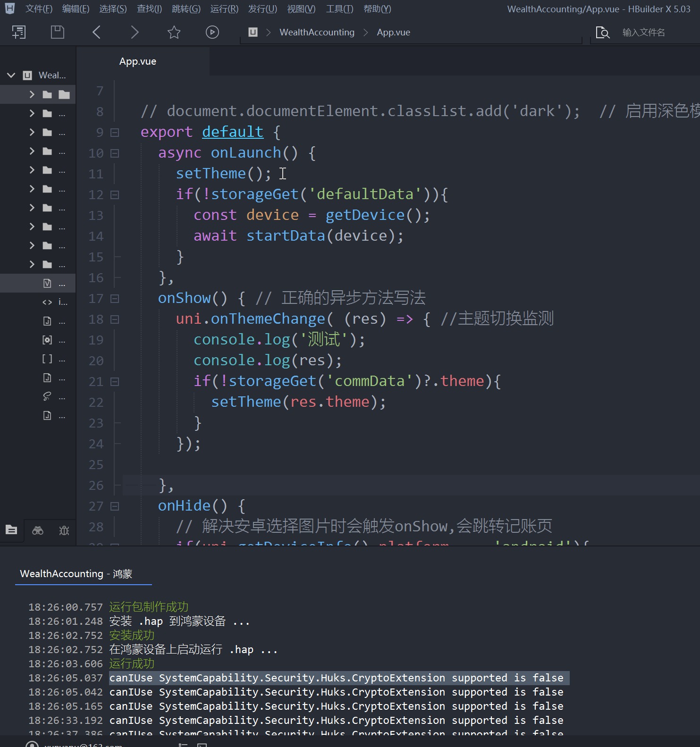Go back with the left arrow icon
This screenshot has height=747, width=700.
click(97, 32)
